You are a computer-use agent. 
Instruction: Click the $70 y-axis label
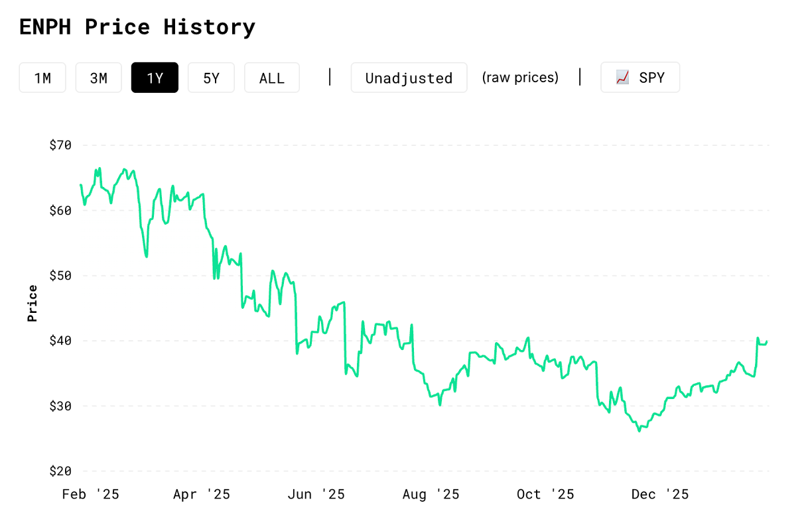tap(60, 145)
